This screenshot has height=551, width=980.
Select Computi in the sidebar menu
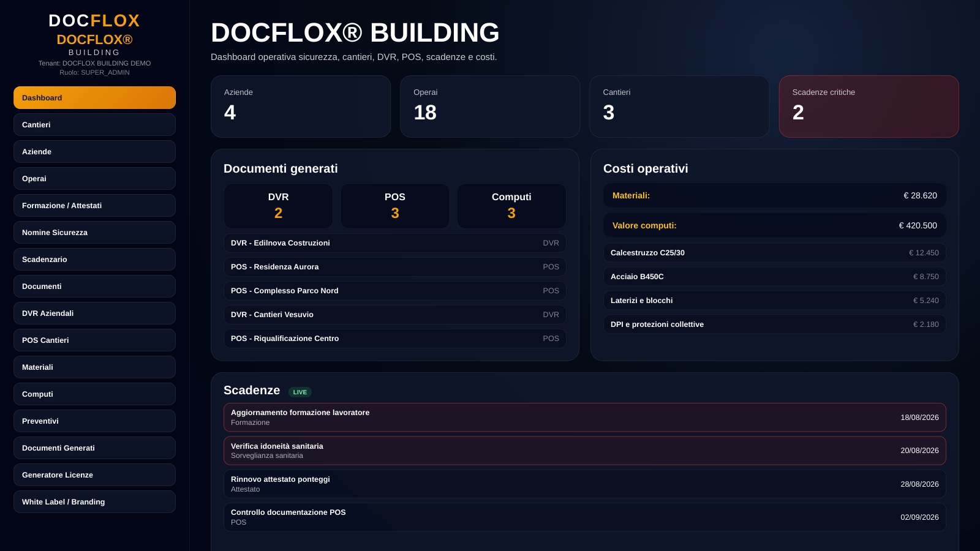94,394
